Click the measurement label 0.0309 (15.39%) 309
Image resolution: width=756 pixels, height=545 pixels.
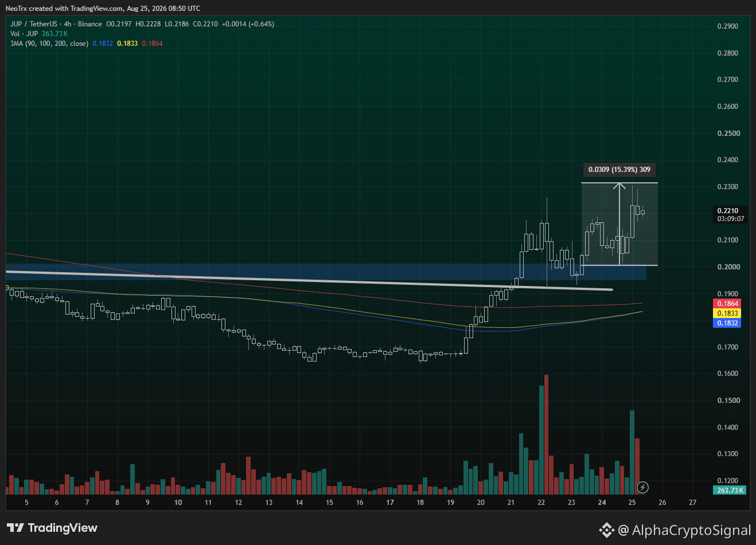tap(619, 170)
